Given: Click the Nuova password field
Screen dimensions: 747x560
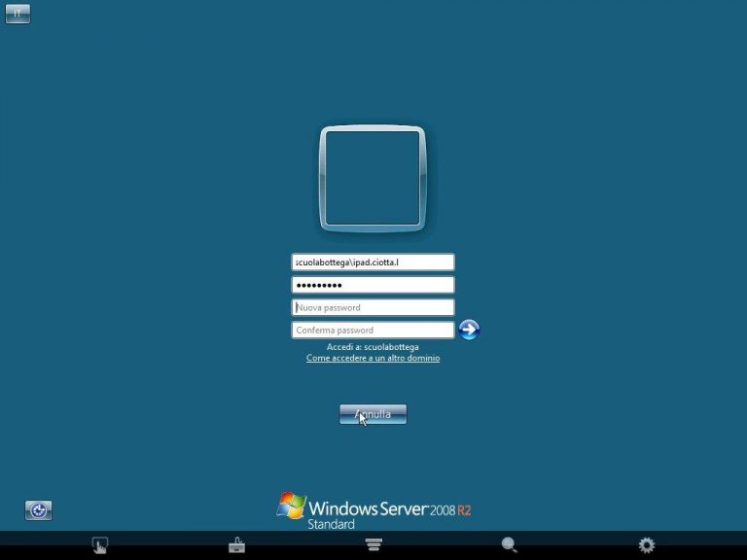Looking at the screenshot, I should tap(373, 307).
